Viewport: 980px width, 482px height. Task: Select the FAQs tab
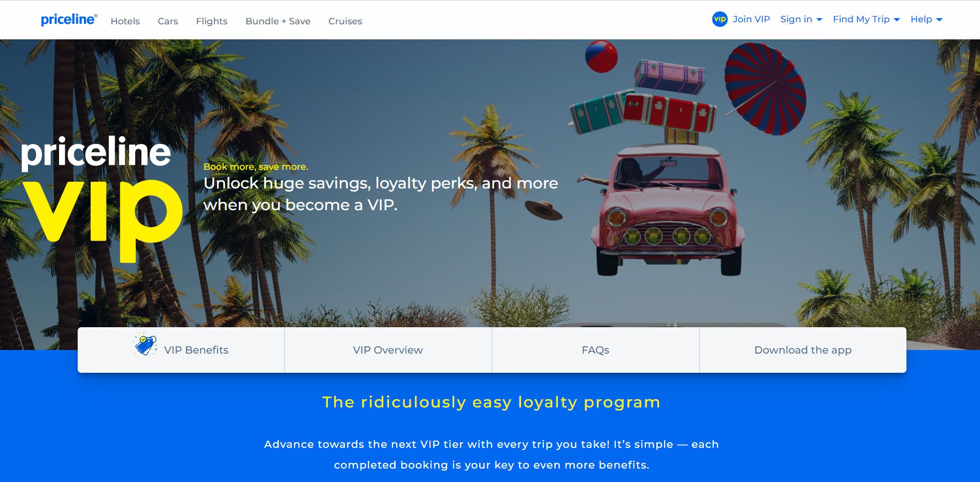(x=596, y=350)
